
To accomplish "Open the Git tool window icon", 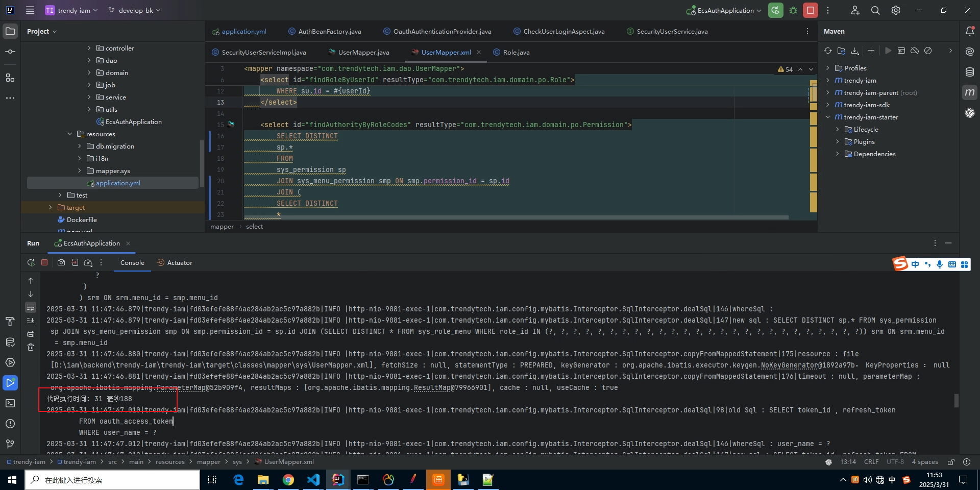I will point(10,444).
